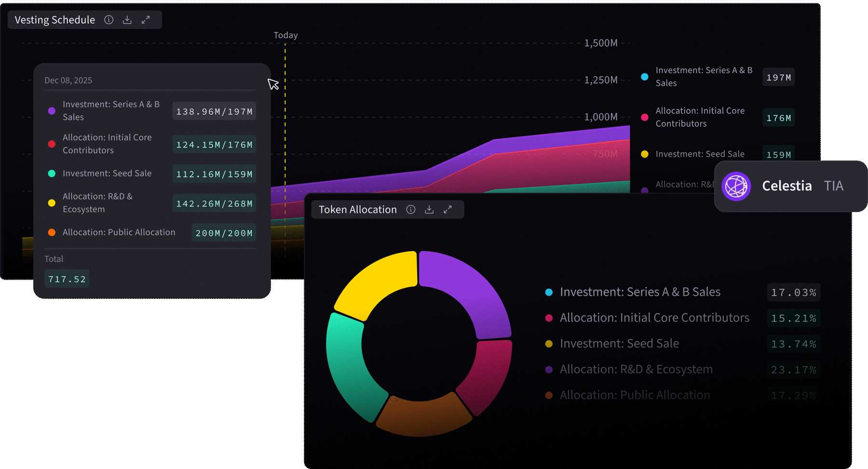The image size is (868, 469).
Task: Toggle Investment: Series A & B Sales legend item
Action: point(703,76)
